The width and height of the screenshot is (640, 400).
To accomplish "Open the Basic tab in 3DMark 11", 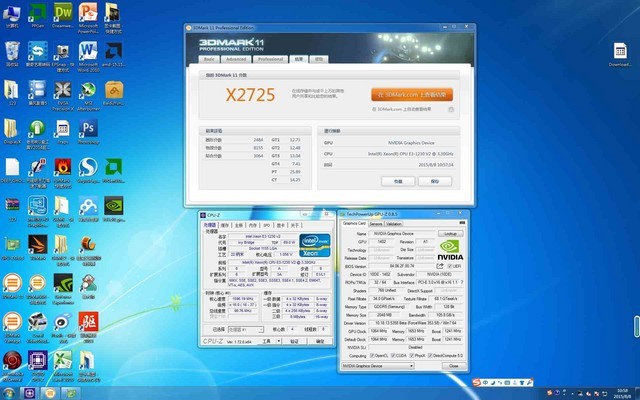I will [x=209, y=59].
